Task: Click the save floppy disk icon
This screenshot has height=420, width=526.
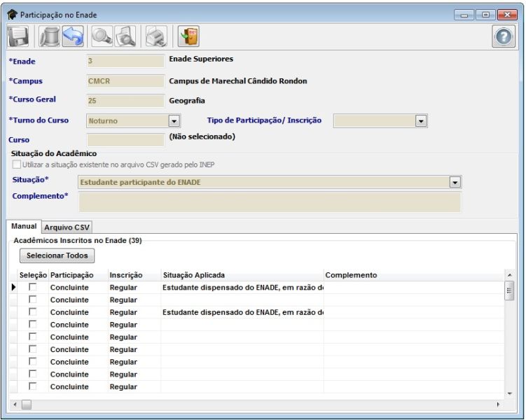Action: coord(17,36)
